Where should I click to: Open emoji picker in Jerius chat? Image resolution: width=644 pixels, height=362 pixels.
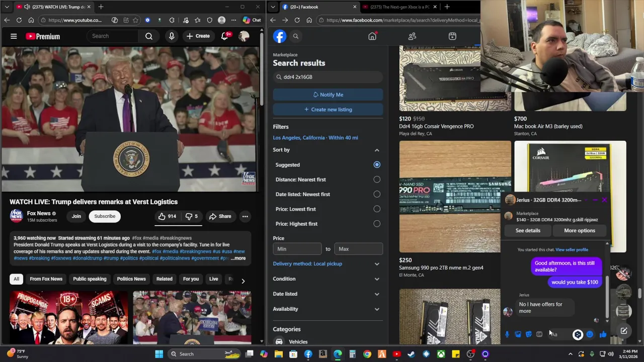[590, 334]
